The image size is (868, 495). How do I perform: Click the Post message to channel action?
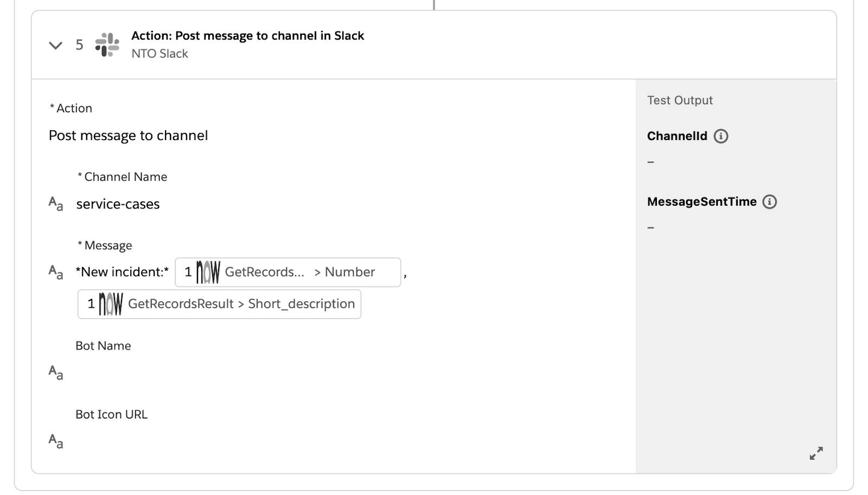coord(129,136)
